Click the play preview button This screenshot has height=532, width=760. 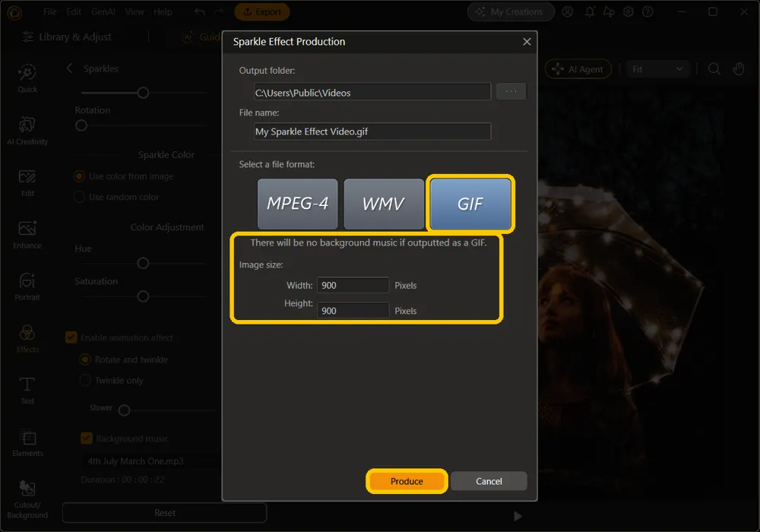[518, 516]
